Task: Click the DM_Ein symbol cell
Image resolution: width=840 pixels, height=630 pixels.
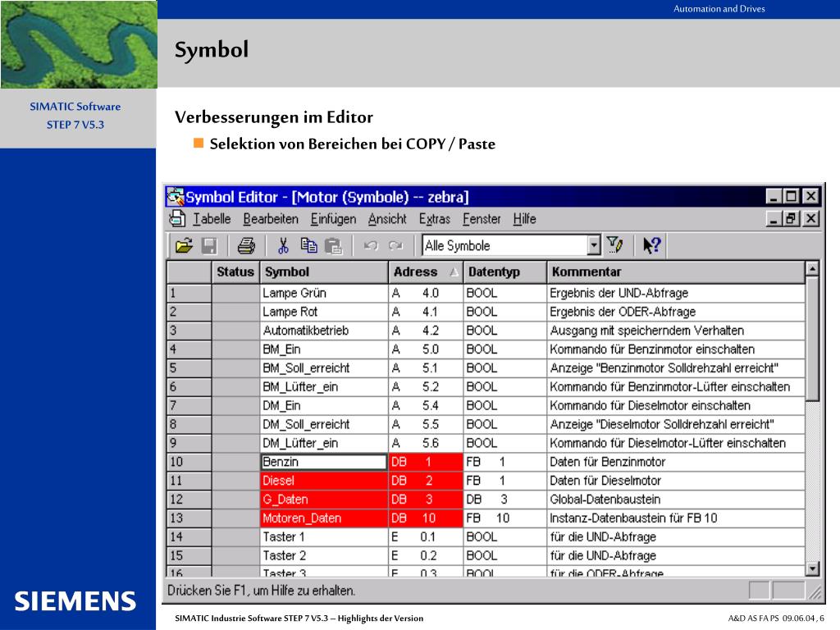Action: [x=323, y=405]
